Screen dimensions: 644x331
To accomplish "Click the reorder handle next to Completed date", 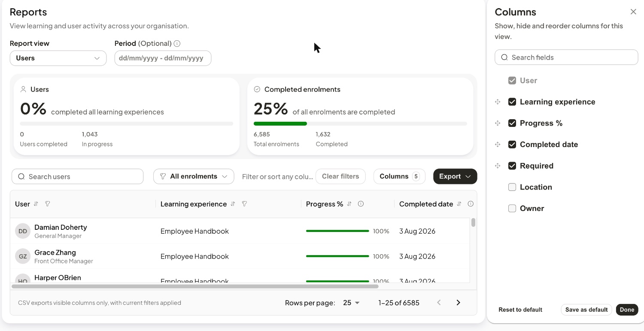I will [x=498, y=144].
